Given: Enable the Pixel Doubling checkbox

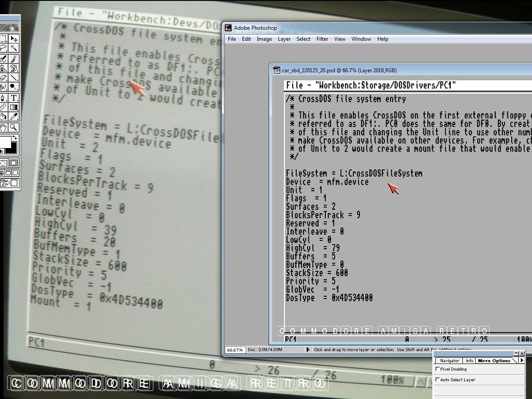Looking at the screenshot, I should click(438, 369).
